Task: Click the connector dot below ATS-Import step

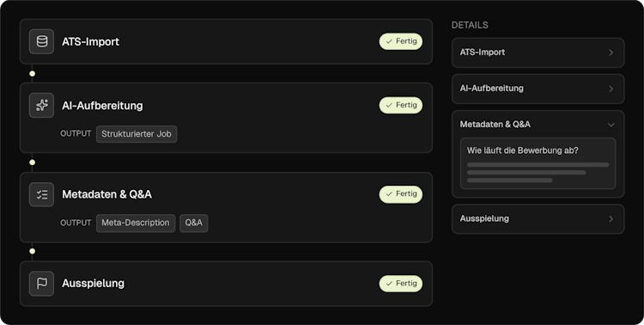Action: point(32,74)
